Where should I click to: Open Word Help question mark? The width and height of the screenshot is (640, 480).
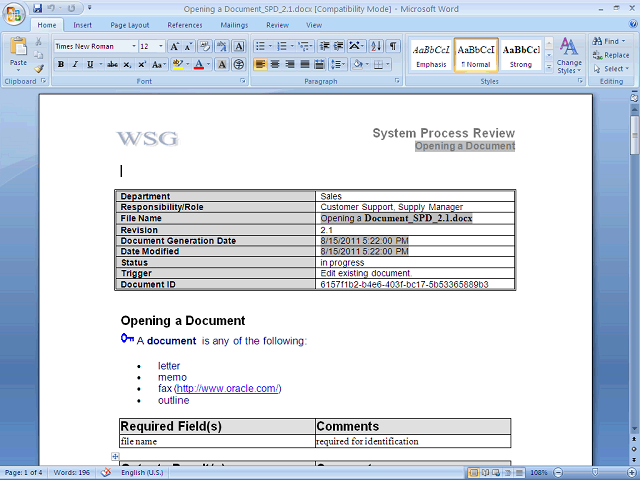pyautogui.click(x=633, y=24)
